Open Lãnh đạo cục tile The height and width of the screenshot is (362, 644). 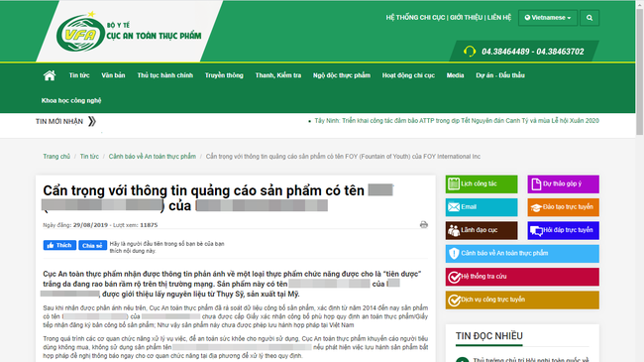[x=482, y=230]
